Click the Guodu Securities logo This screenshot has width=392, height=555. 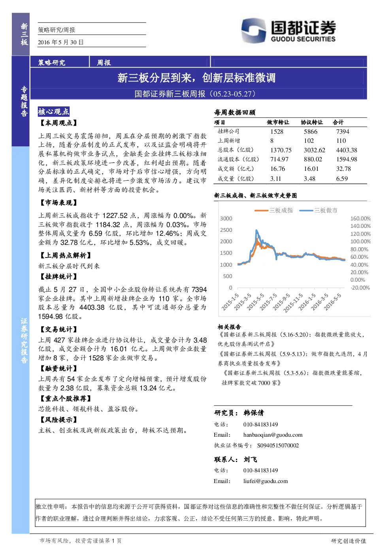(x=288, y=31)
